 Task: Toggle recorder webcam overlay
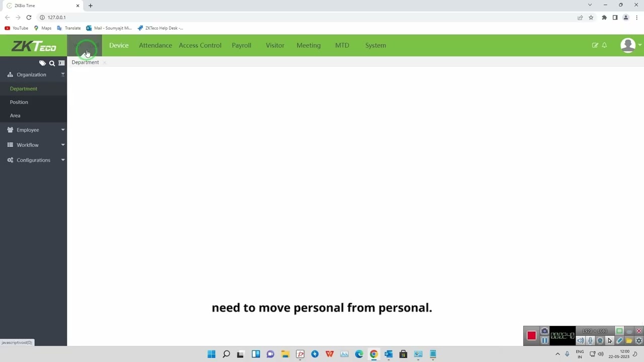click(600, 341)
